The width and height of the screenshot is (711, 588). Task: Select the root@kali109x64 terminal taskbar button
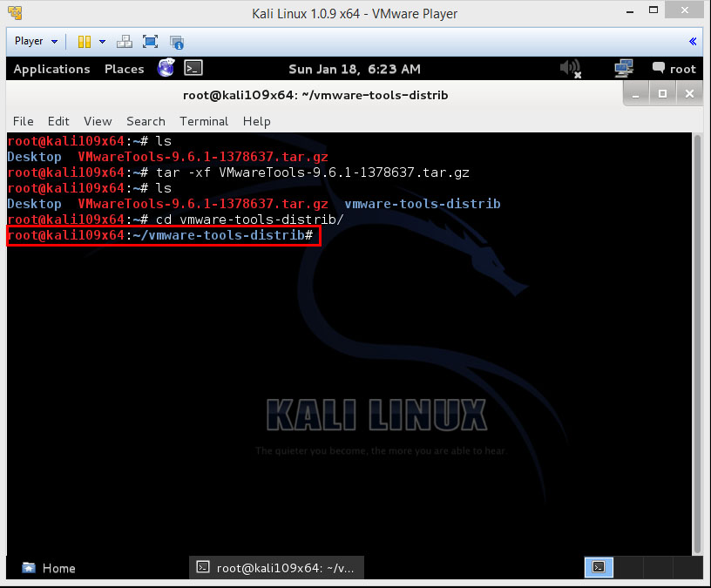coord(276,568)
